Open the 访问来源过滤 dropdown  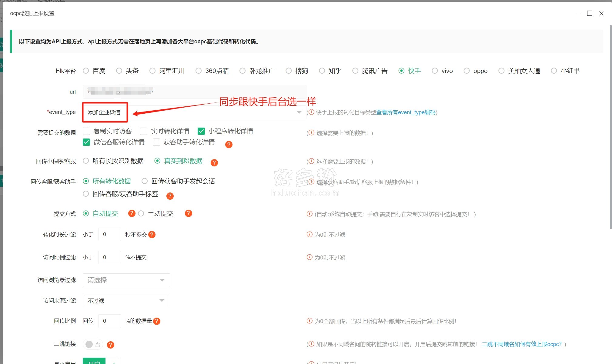126,301
